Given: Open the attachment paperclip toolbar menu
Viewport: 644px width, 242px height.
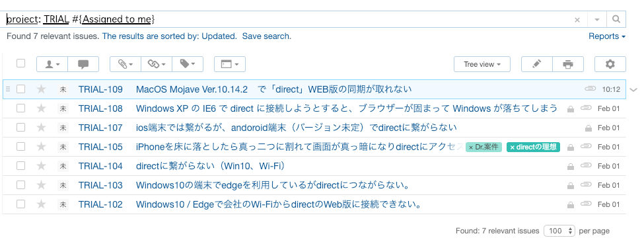Looking at the screenshot, I should [x=125, y=64].
